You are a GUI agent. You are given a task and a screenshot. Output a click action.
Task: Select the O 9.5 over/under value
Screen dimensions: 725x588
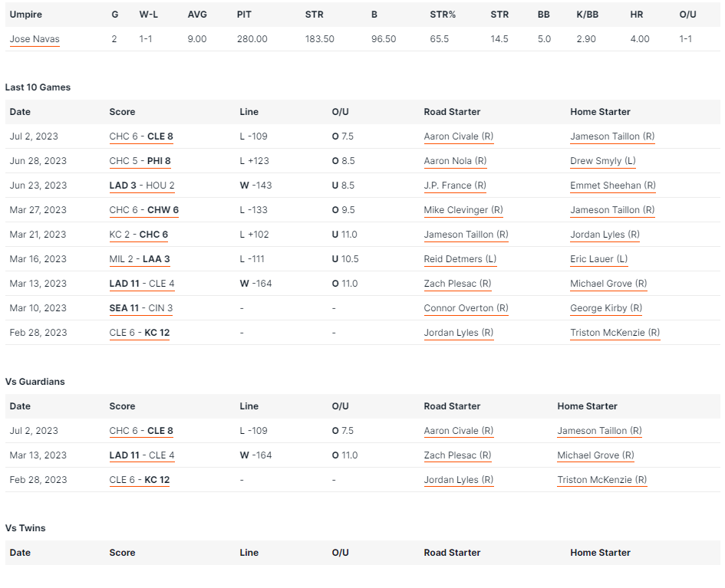[x=343, y=210]
